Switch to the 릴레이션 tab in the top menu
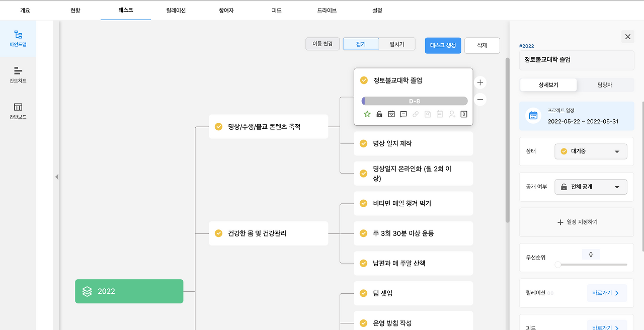The width and height of the screenshot is (644, 330). point(176,10)
